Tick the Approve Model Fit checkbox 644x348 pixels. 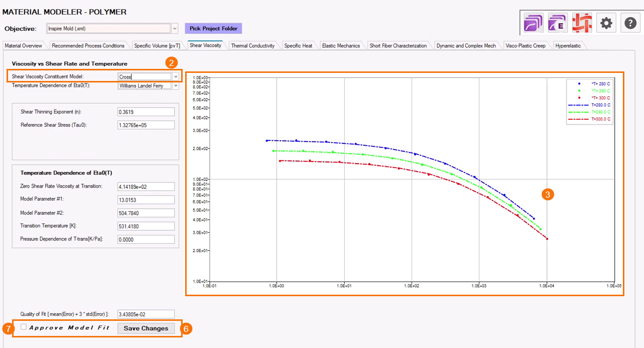tap(24, 327)
